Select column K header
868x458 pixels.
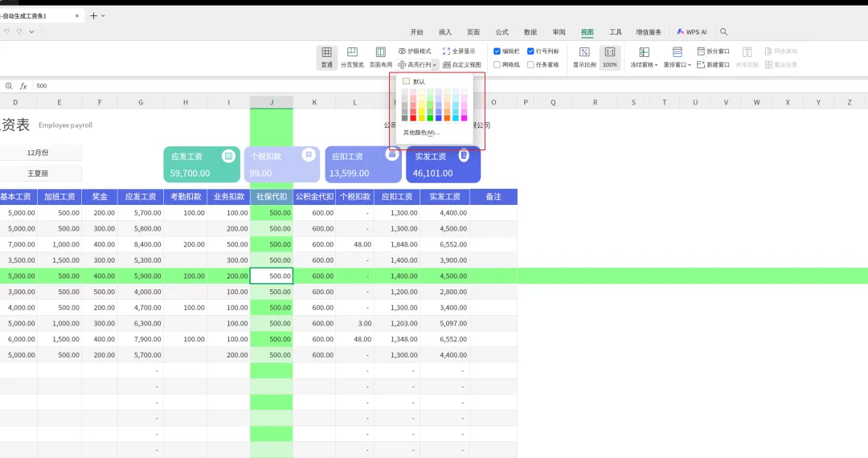[314, 102]
